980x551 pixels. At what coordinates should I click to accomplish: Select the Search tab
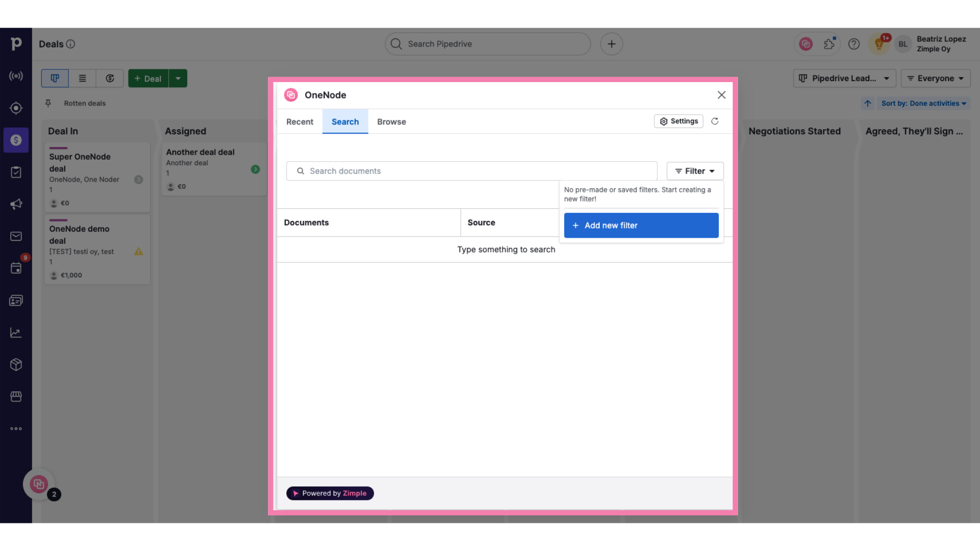tap(345, 121)
